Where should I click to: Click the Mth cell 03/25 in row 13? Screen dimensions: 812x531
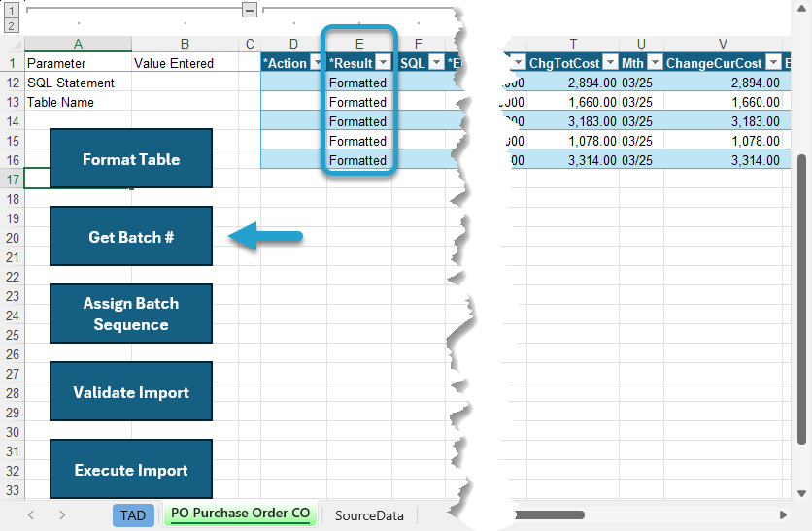tap(641, 102)
